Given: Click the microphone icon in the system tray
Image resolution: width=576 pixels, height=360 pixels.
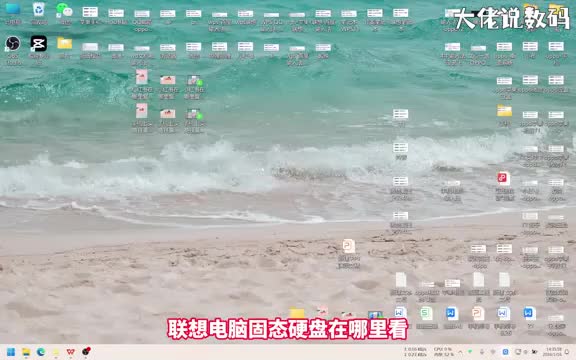Looking at the screenshot, I should click(482, 352).
